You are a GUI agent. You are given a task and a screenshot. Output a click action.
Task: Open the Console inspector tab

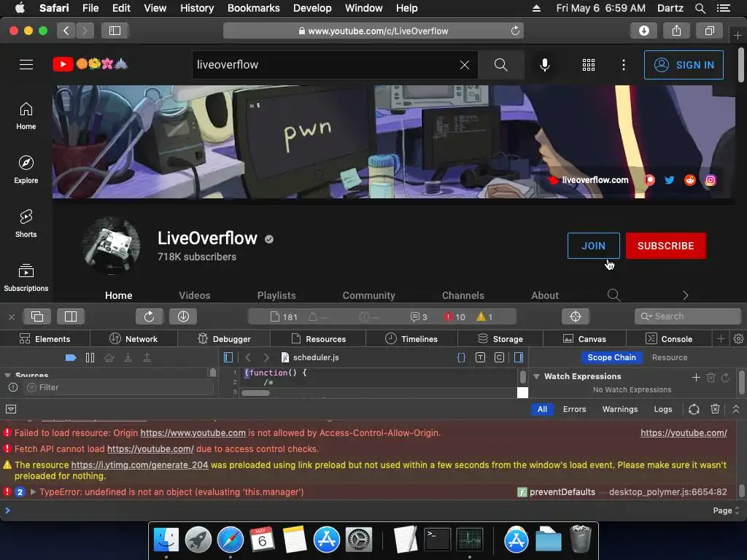pyautogui.click(x=669, y=339)
